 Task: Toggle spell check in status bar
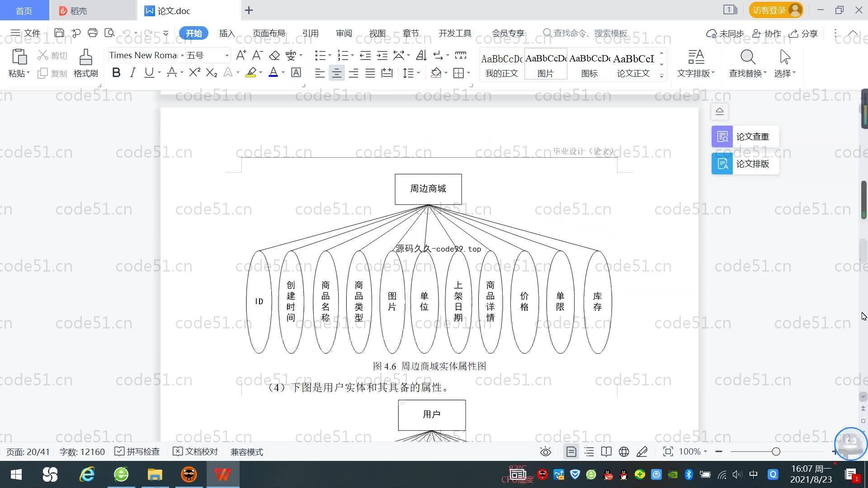(x=137, y=451)
